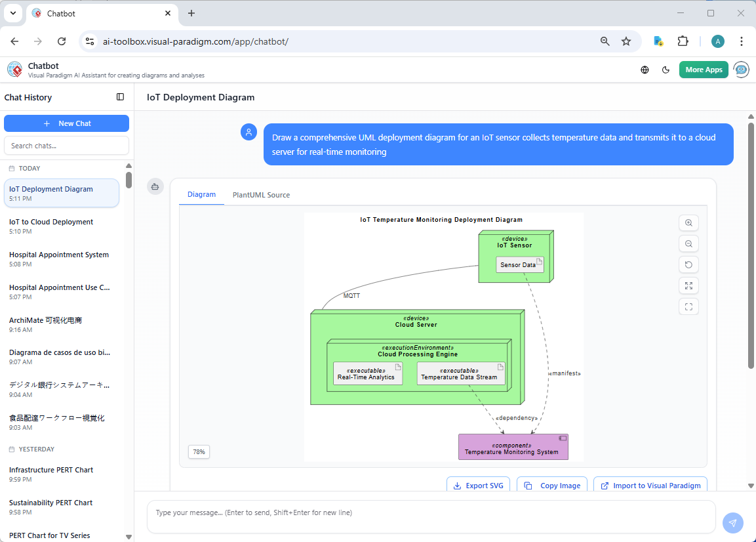
Task: Expand the diagram to full screen
Action: tap(688, 285)
